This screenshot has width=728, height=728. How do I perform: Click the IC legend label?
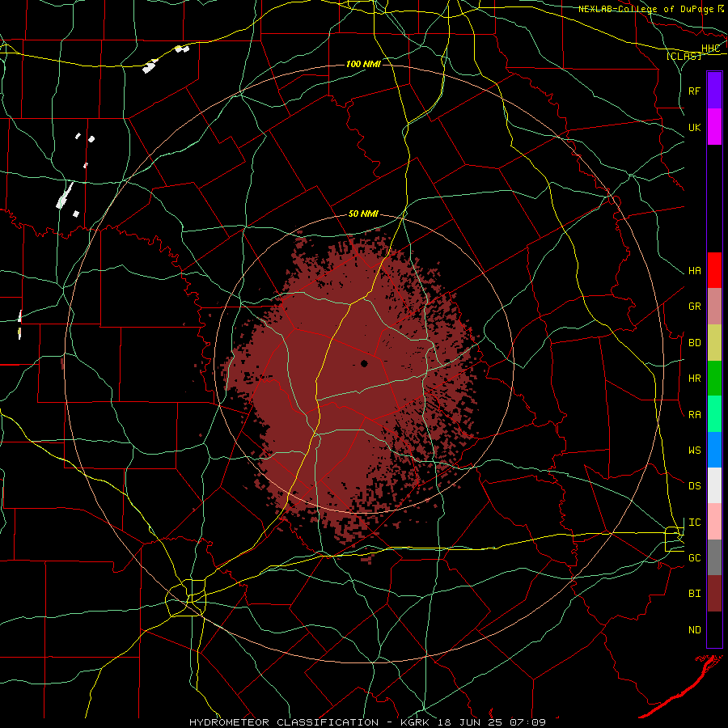coord(695,523)
